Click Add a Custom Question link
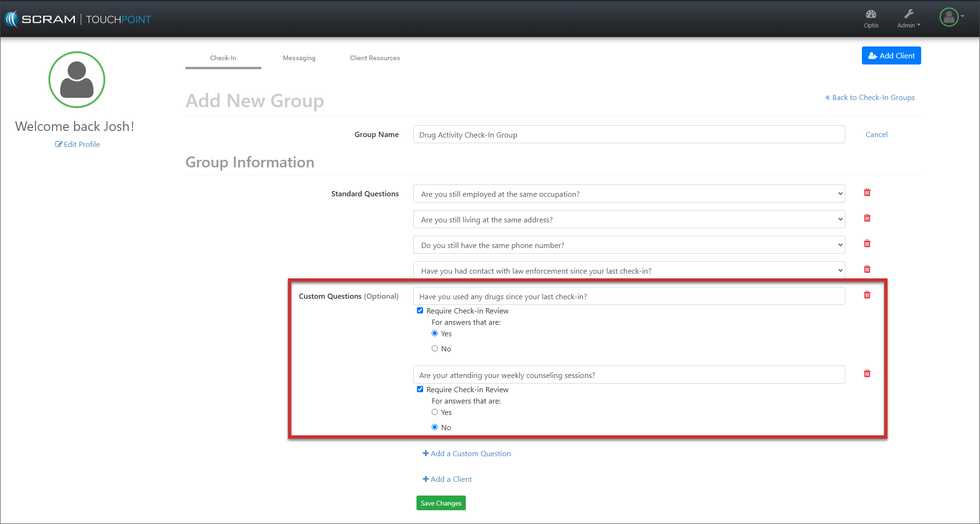The image size is (980, 524). 467,453
